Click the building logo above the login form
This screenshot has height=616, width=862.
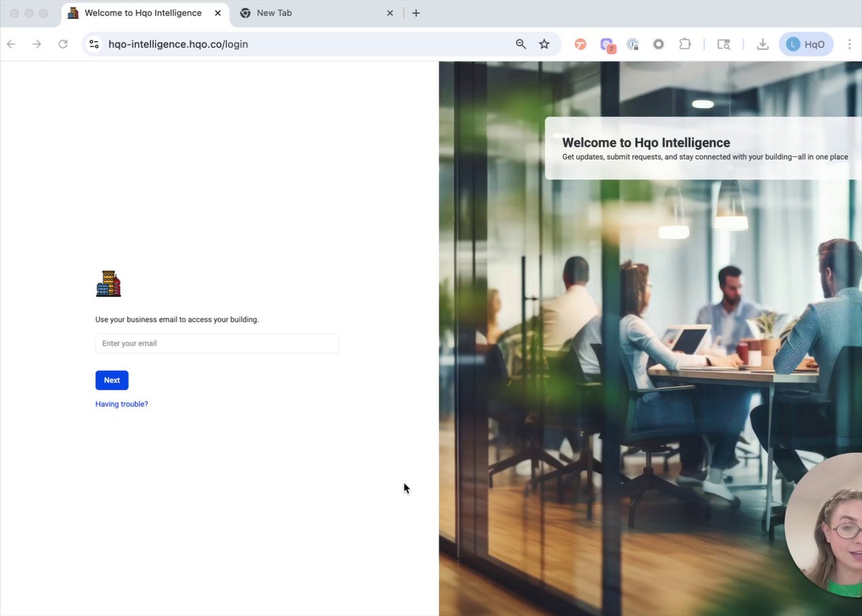108,283
